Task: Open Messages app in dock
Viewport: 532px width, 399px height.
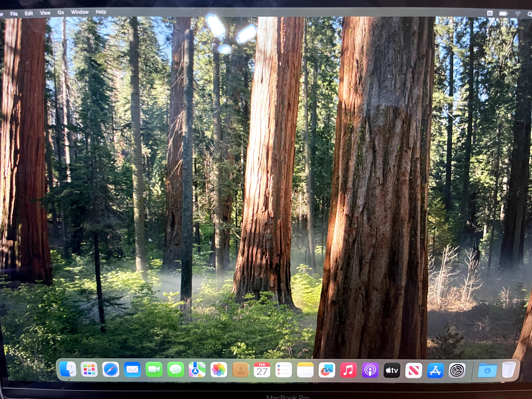Action: [176, 369]
